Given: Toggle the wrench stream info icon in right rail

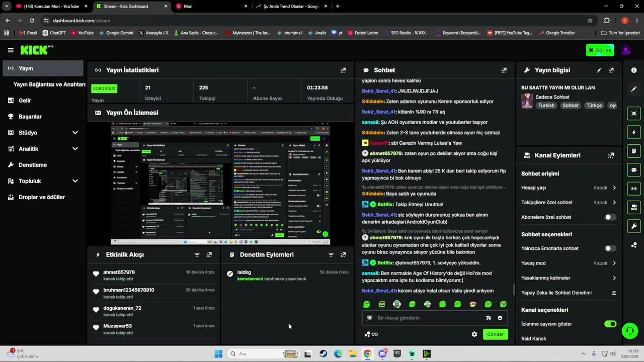Looking at the screenshot, I should [x=634, y=226].
